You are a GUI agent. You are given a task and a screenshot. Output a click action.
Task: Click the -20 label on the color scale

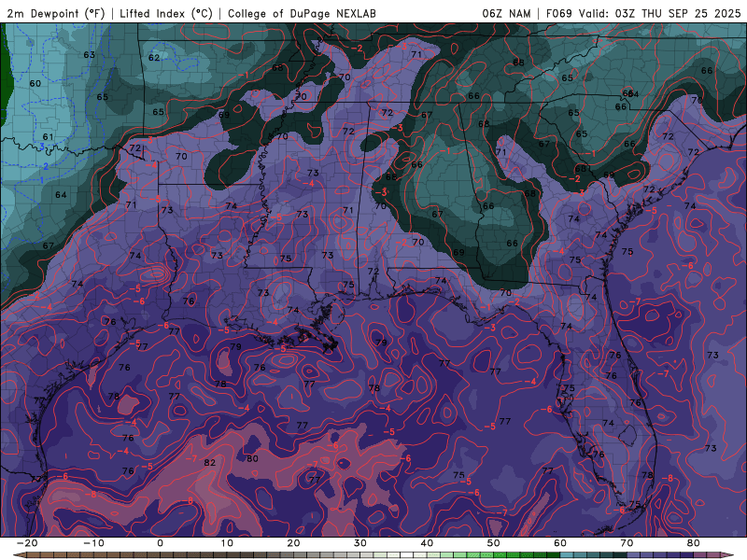click(x=27, y=543)
